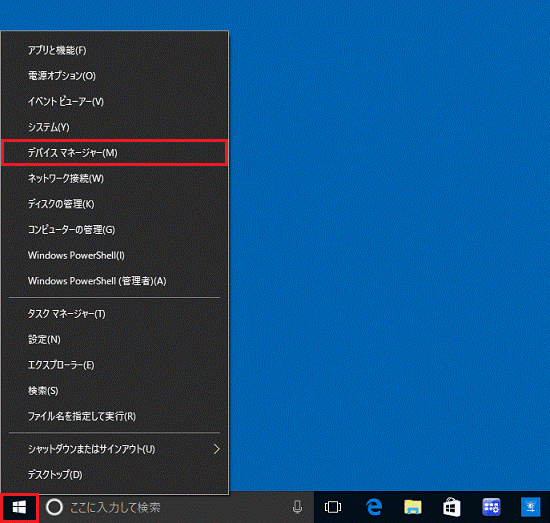Expand シャットダウンまたはサインアウト(U) submenu

[x=115, y=449]
